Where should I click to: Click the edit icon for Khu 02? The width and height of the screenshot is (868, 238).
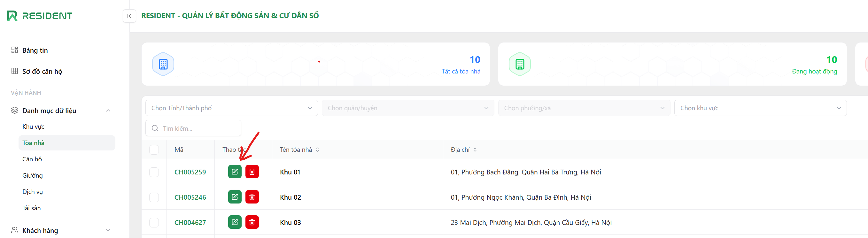pos(235,197)
